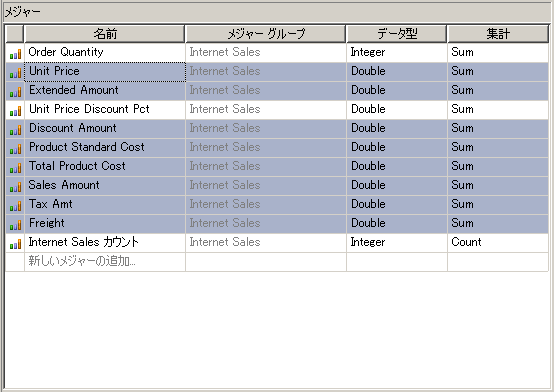Click the measure icon beside Freight
The image size is (554, 392).
pyautogui.click(x=15, y=225)
